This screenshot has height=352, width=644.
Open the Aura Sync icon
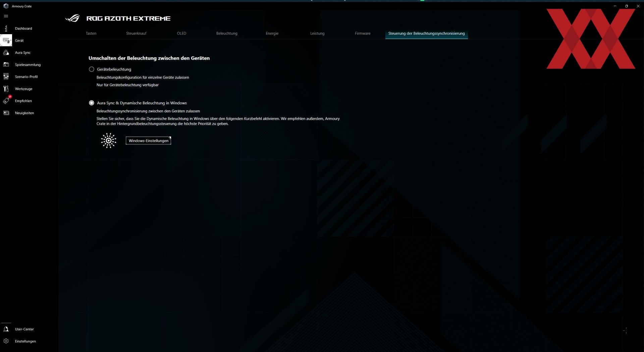point(6,53)
